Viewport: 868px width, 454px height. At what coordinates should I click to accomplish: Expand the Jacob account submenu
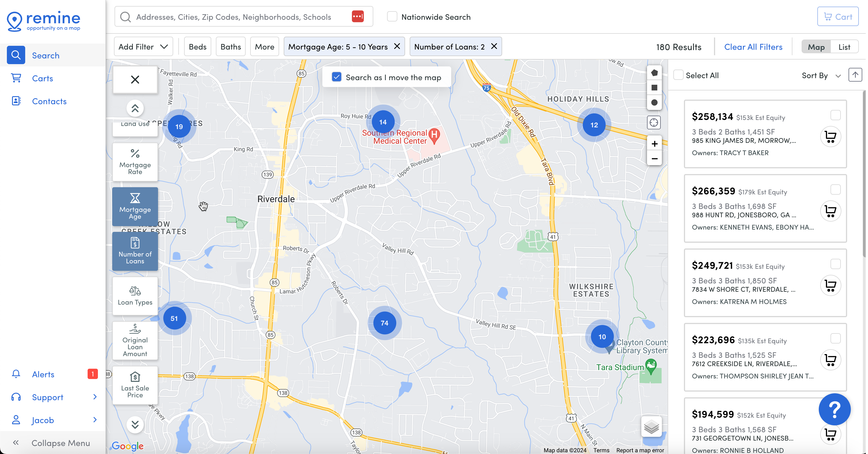pyautogui.click(x=53, y=420)
